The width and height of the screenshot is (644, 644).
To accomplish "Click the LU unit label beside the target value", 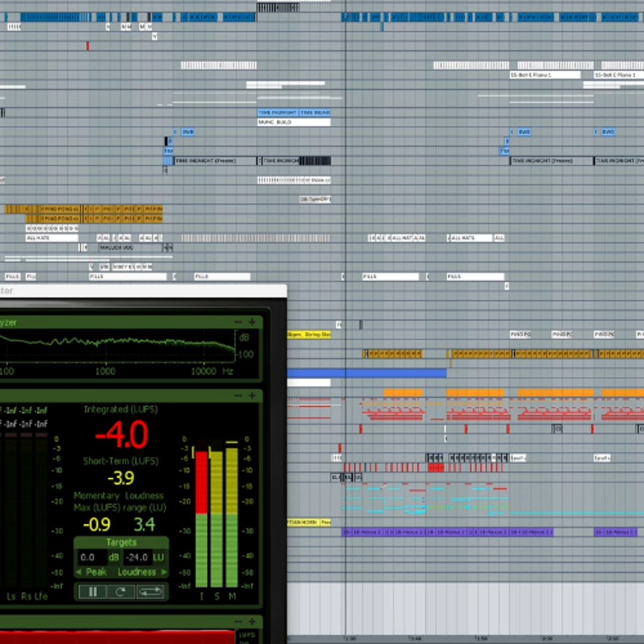I will pyautogui.click(x=158, y=557).
